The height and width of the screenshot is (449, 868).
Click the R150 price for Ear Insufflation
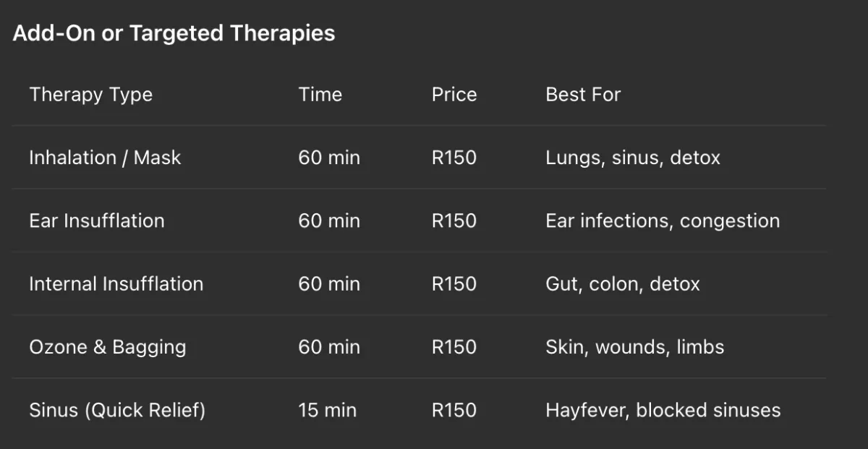pyautogui.click(x=454, y=221)
